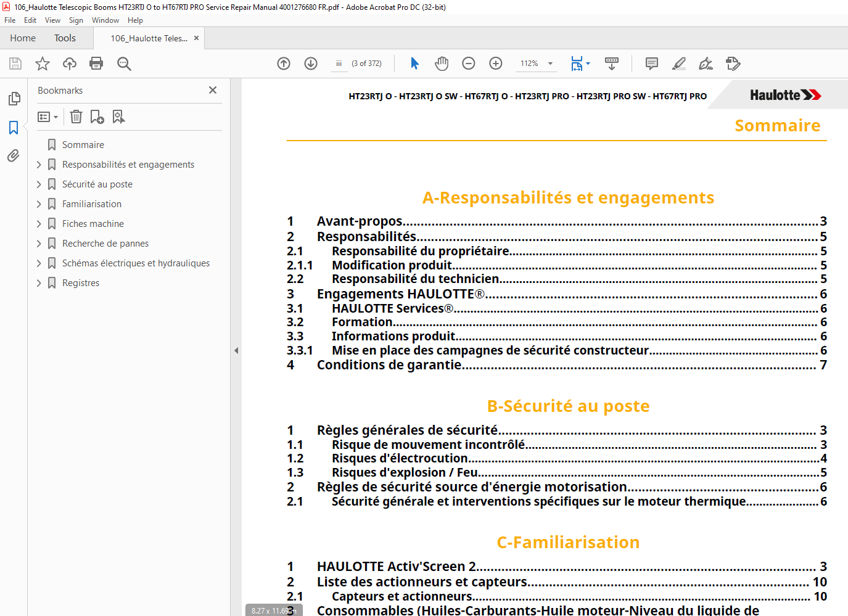
Task: Zoom out with minus icon
Action: (x=469, y=64)
